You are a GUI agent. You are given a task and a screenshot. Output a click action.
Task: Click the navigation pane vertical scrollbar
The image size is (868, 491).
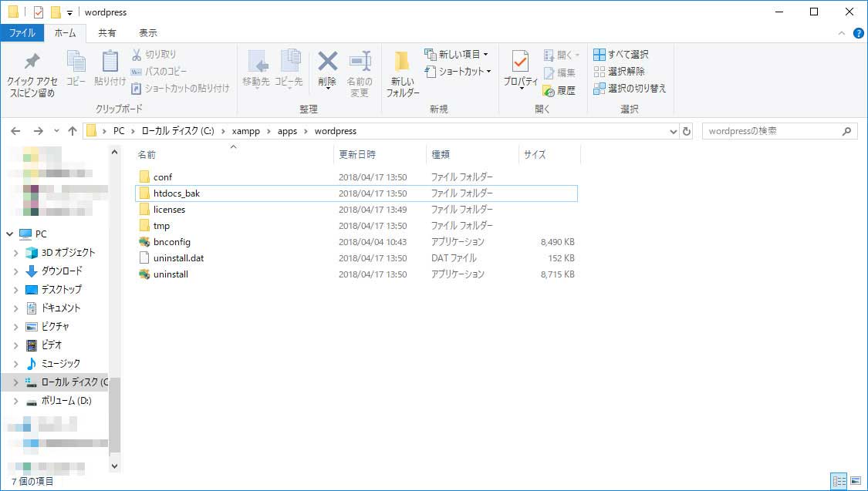click(x=114, y=308)
